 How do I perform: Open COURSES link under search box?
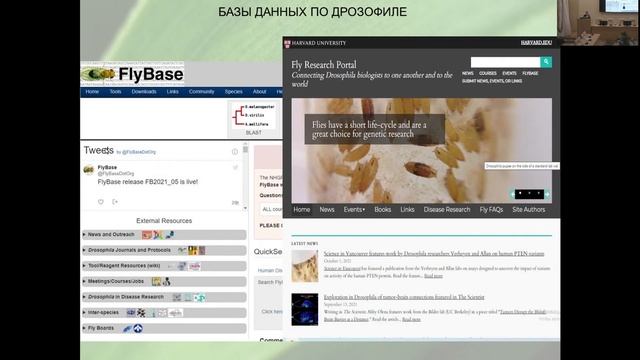click(488, 73)
